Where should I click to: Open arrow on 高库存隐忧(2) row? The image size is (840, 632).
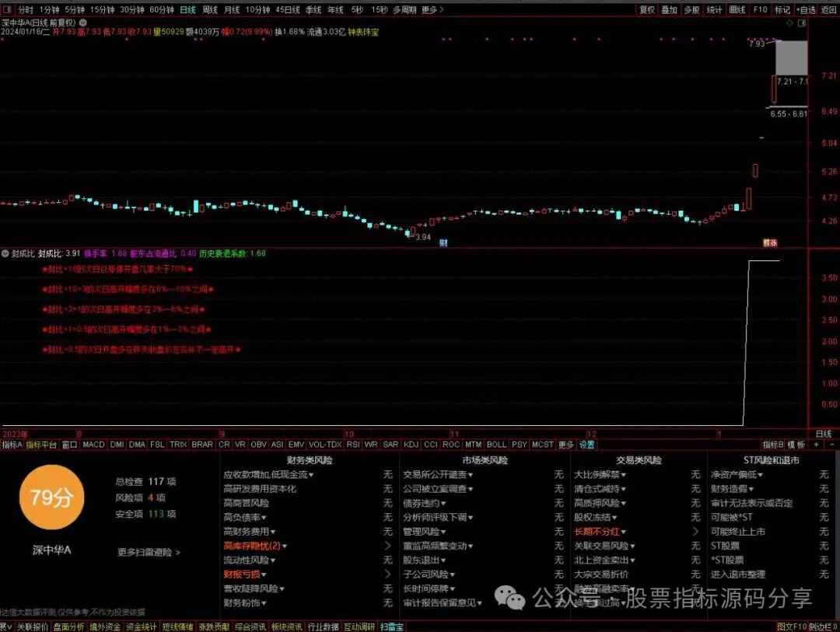click(388, 546)
